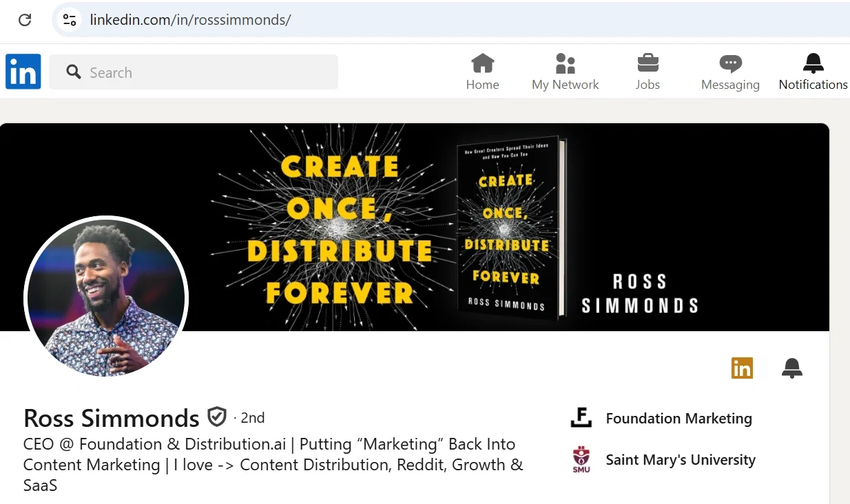Screen dimensions: 850x504
Task: Click the Foundation Marketing company logo
Action: [581, 417]
